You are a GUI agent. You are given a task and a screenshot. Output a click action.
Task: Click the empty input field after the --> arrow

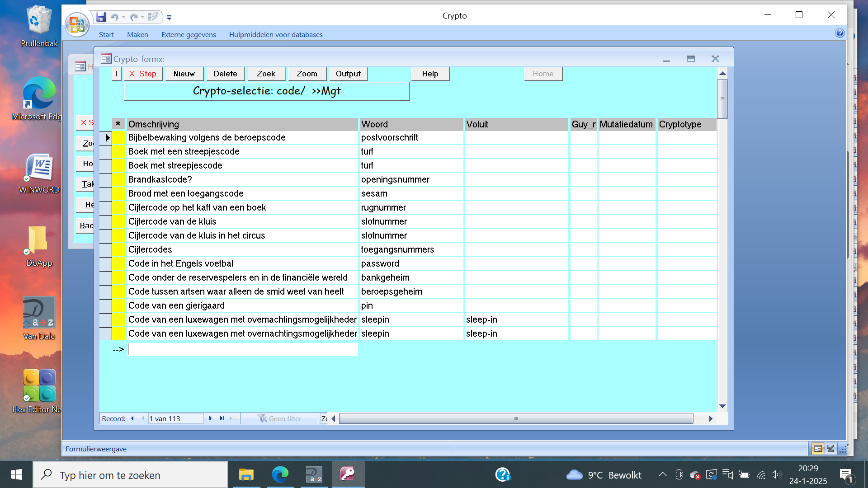(x=243, y=349)
